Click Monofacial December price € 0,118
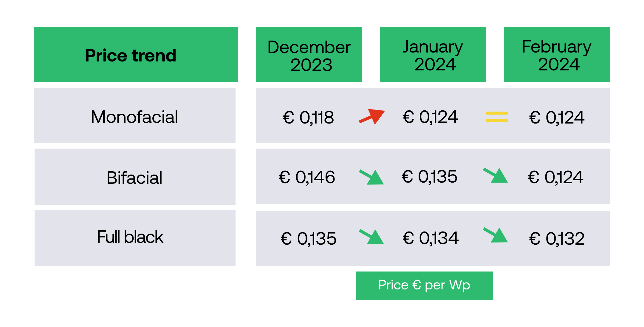This screenshot has height=327, width=644. point(308,117)
